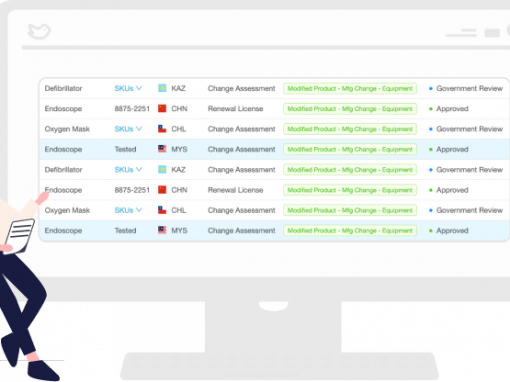The height and width of the screenshot is (382, 510).
Task: Click Renewal License text in second row
Action: (x=235, y=109)
